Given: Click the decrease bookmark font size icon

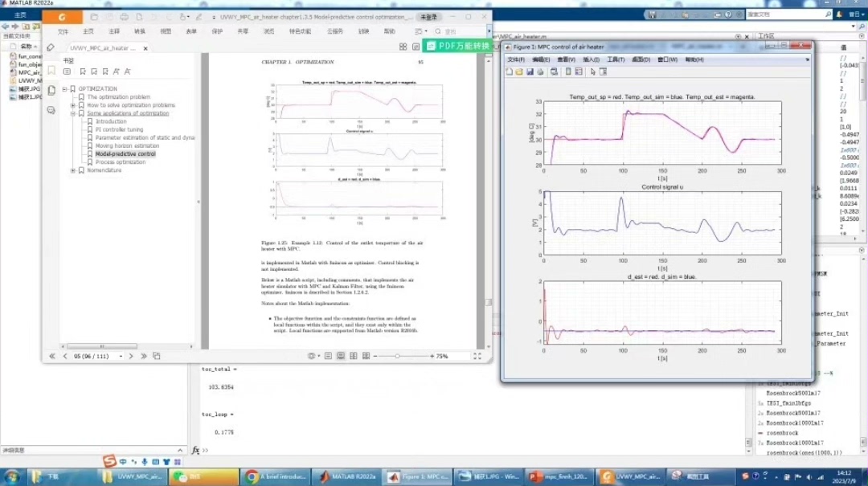Looking at the screenshot, I should click(127, 71).
